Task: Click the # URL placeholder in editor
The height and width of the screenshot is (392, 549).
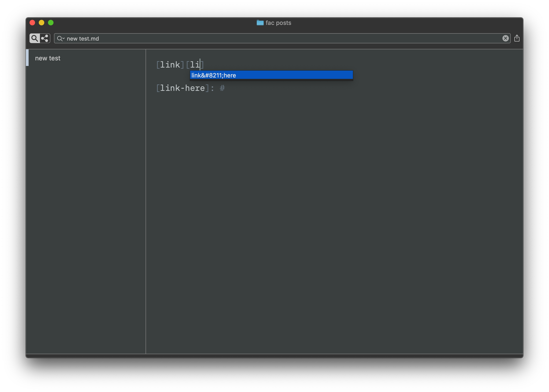Action: [222, 88]
